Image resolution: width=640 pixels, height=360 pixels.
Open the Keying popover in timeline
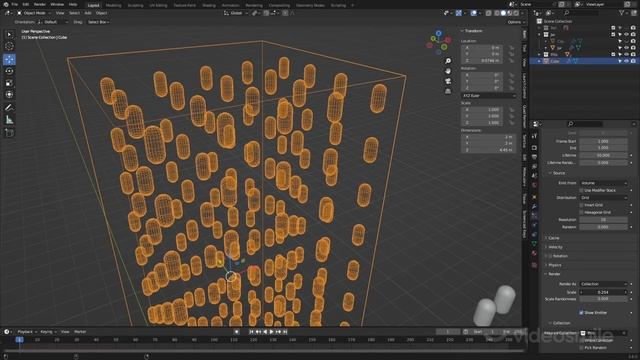(48, 332)
